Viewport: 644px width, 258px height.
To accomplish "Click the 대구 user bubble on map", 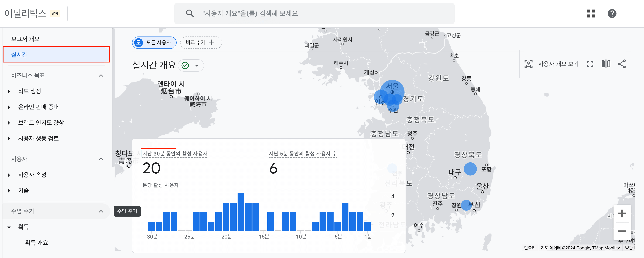I will (470, 169).
